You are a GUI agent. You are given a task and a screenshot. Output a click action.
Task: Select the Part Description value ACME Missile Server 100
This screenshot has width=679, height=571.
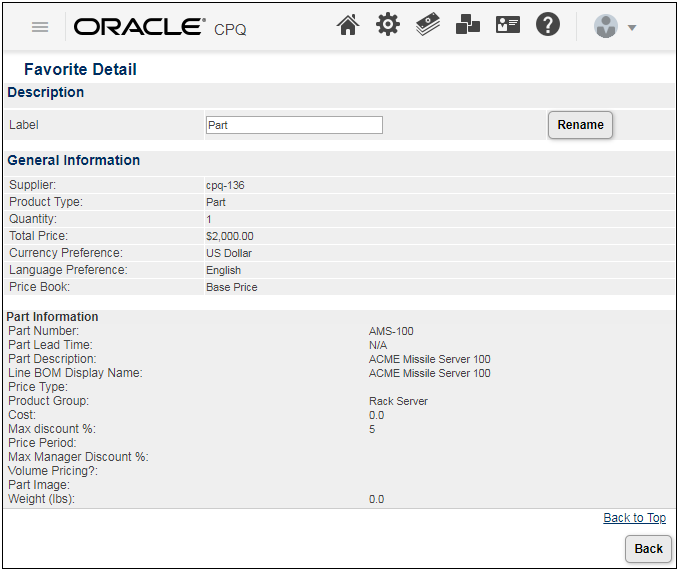[x=430, y=359]
